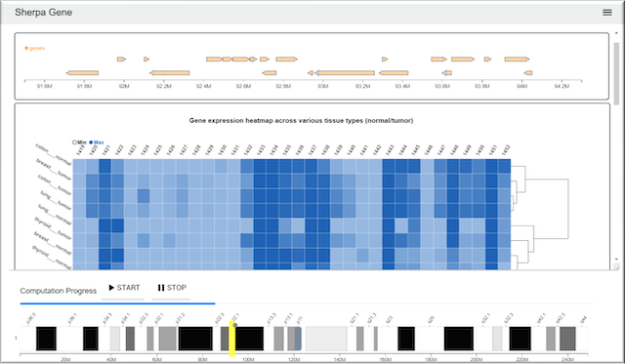This screenshot has height=364, width=625.
Task: Click the colon_normal row label
Action: tap(54, 154)
